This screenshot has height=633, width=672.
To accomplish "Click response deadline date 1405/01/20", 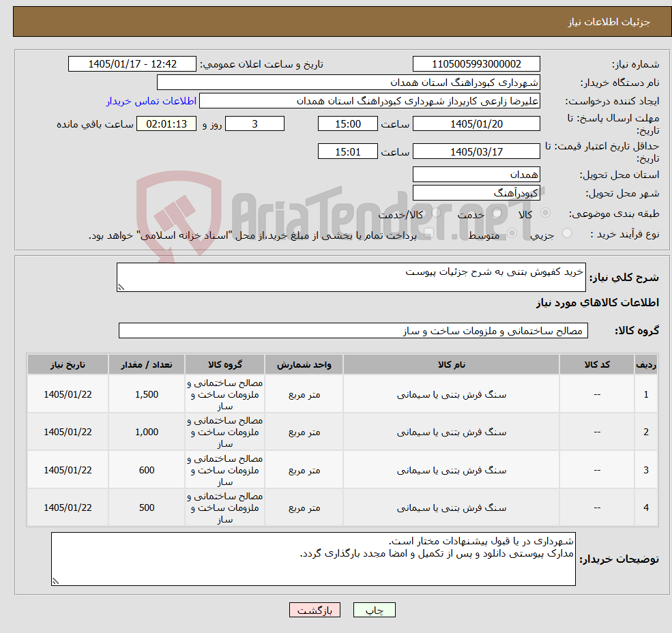I will pos(476,124).
